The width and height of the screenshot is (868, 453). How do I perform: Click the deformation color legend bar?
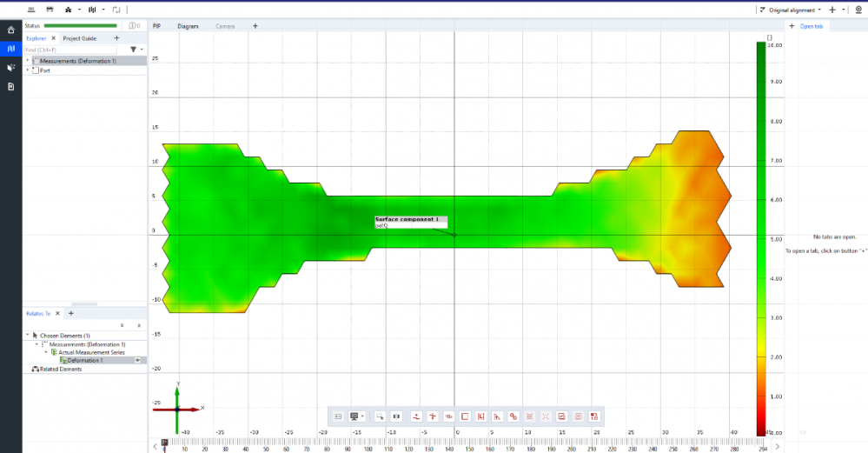[761, 235]
